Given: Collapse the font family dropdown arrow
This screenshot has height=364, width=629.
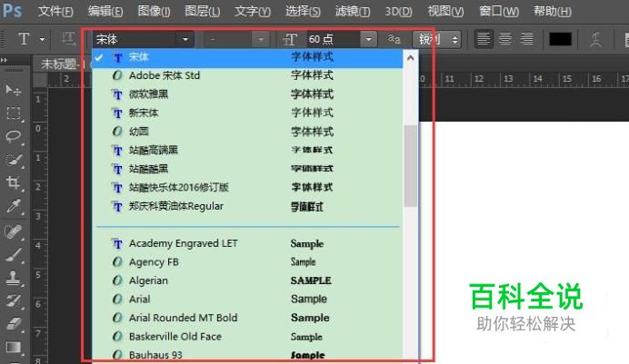Looking at the screenshot, I should 185,39.
